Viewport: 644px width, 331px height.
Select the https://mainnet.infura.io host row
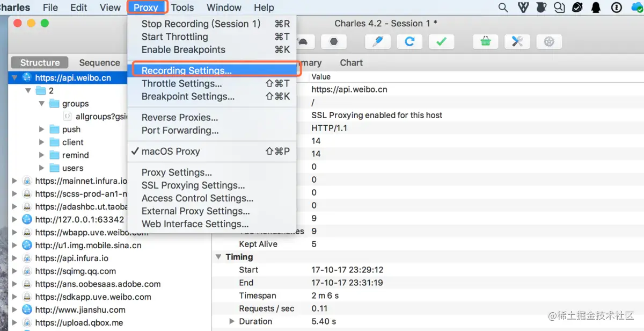[x=69, y=181]
